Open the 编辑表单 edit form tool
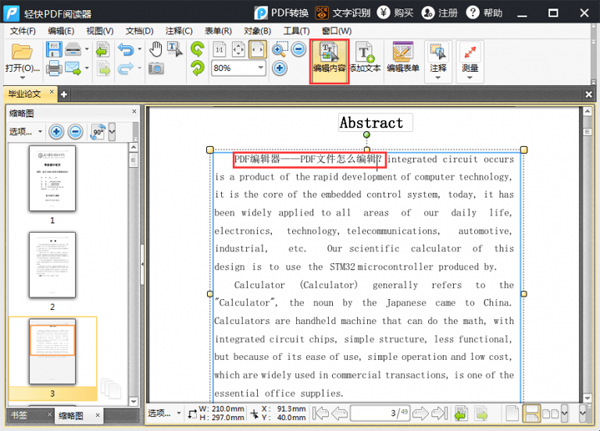The height and width of the screenshot is (431, 600). pyautogui.click(x=402, y=60)
